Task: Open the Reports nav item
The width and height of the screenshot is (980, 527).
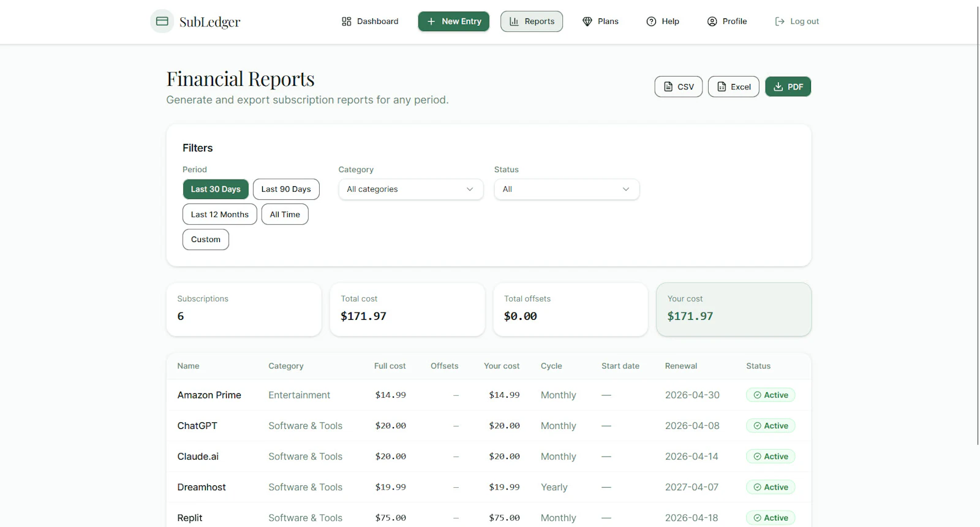Action: [x=532, y=21]
